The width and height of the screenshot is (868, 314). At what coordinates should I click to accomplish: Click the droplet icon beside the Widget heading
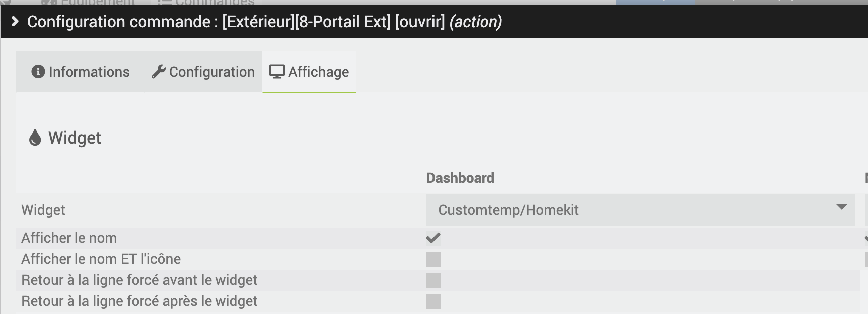click(34, 138)
